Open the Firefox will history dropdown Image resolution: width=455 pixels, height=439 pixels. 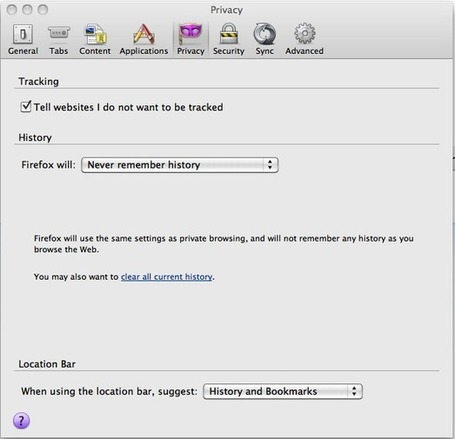click(x=180, y=165)
